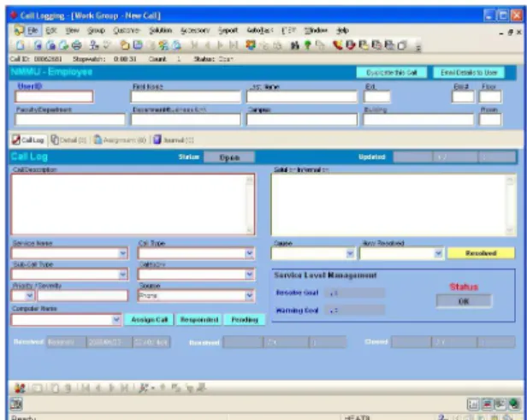Go to previous record with toolbar arrow

point(207,45)
